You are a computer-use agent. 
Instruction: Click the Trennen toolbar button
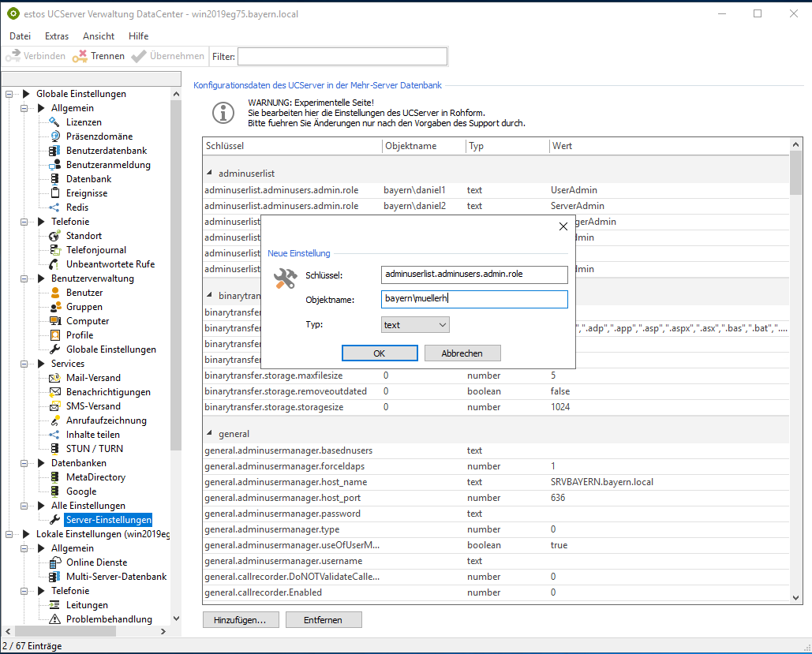[99, 56]
